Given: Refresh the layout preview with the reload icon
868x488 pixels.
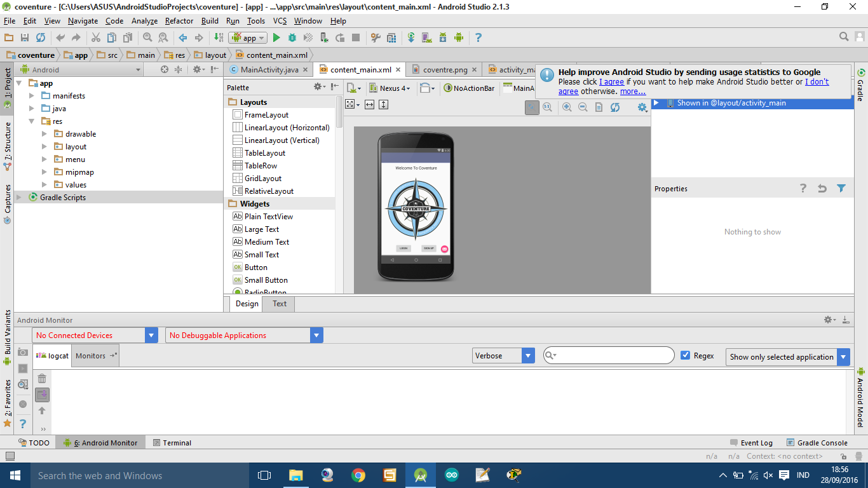Looking at the screenshot, I should click(614, 107).
